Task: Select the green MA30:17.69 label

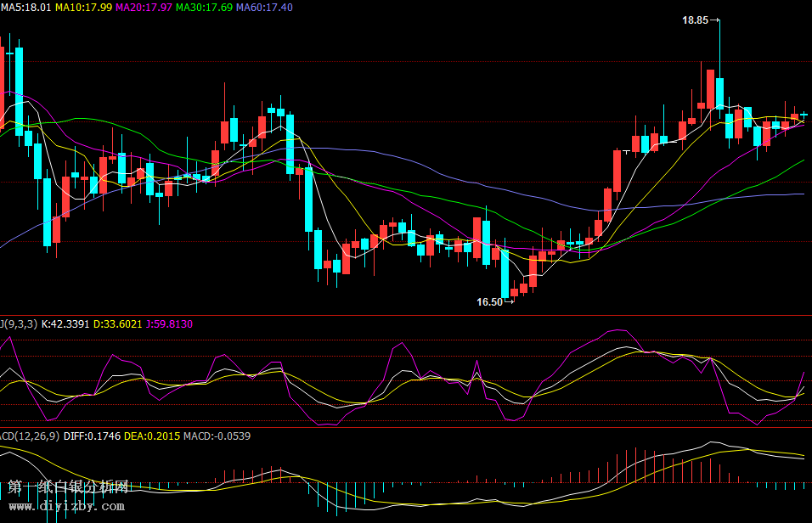Action: pos(204,7)
